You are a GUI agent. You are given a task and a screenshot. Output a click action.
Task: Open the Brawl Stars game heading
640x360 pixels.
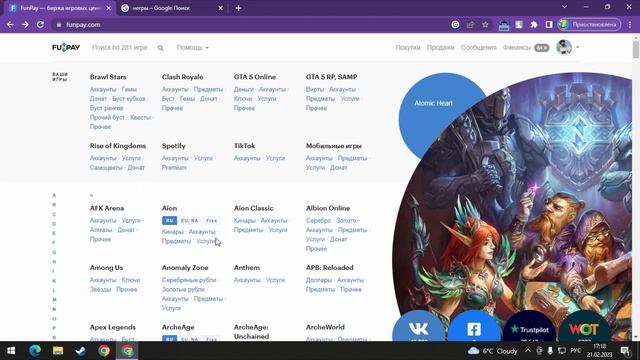pos(108,77)
